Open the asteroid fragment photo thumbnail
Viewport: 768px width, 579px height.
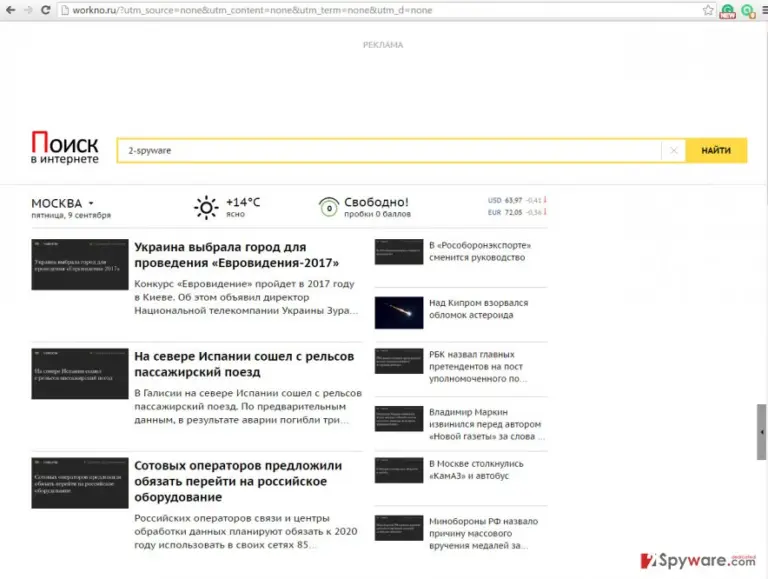click(x=399, y=313)
